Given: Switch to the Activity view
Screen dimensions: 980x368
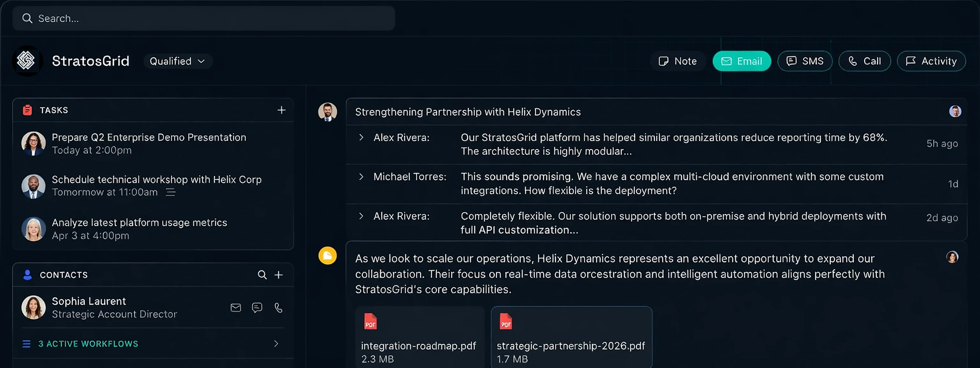Looking at the screenshot, I should point(931,61).
